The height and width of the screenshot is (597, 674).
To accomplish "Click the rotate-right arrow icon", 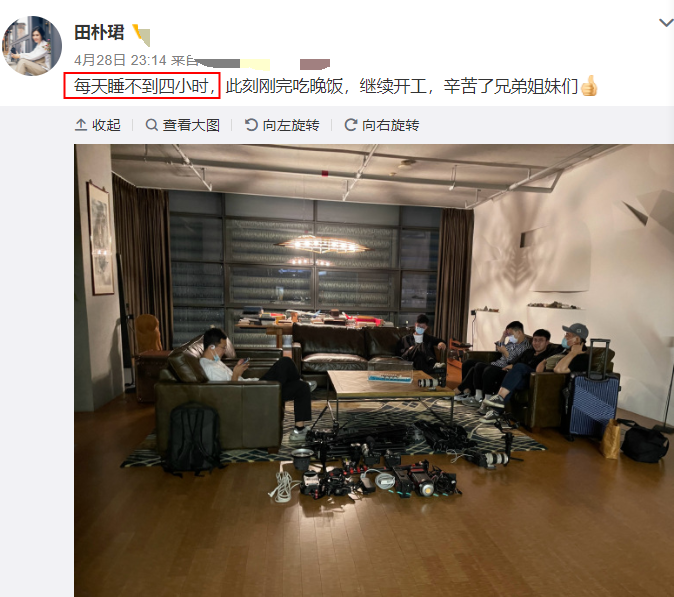I will coord(351,125).
